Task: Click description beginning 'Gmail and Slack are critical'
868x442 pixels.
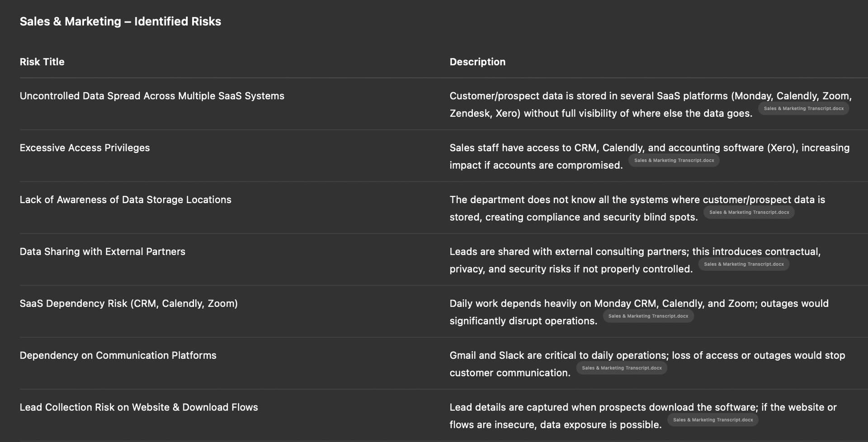Action: (647, 356)
